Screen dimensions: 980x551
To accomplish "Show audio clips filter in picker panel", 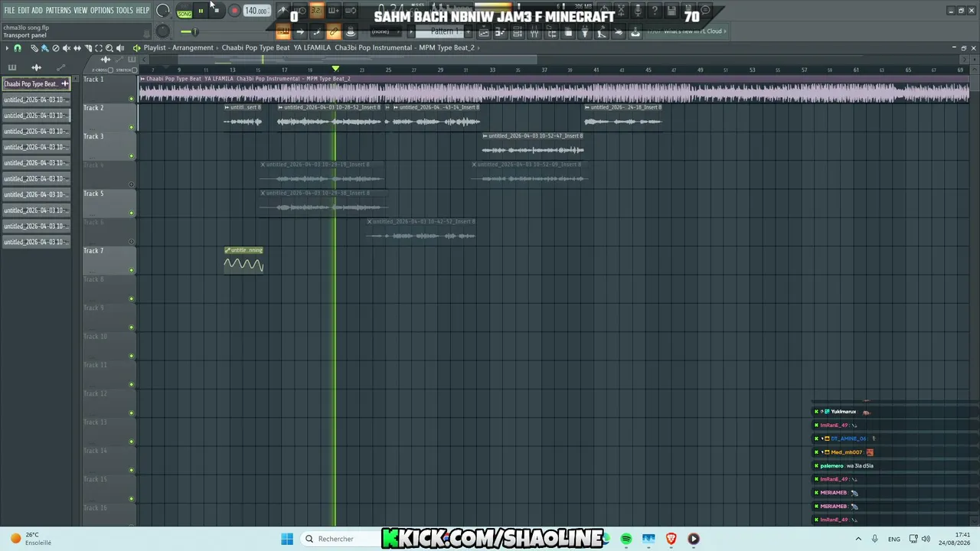I will click(36, 67).
